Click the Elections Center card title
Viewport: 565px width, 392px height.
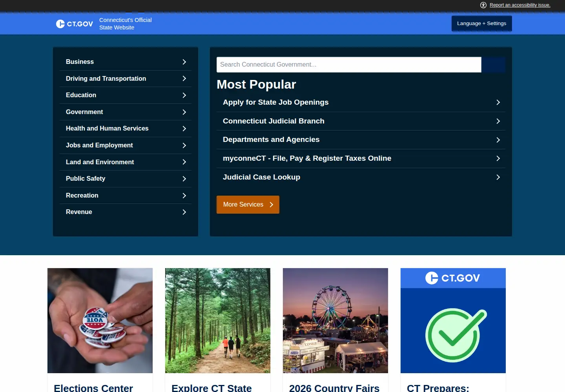click(x=93, y=388)
